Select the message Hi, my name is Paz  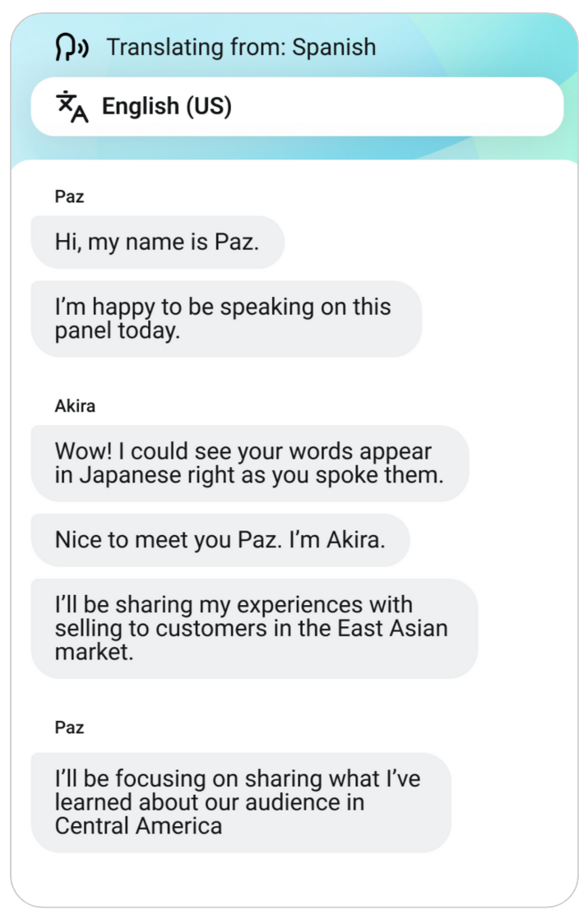click(157, 241)
